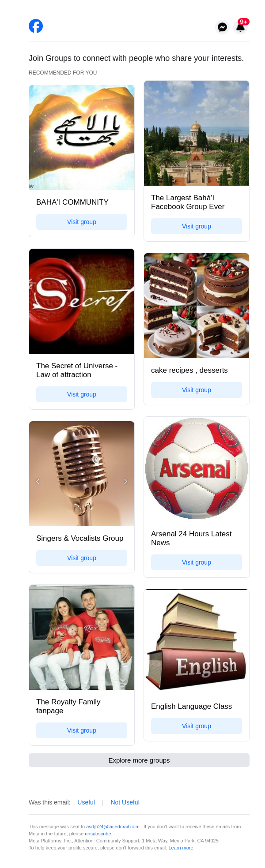Visit the BAHA'I COMMUNITY group
The height and width of the screenshot is (868, 265).
[82, 222]
